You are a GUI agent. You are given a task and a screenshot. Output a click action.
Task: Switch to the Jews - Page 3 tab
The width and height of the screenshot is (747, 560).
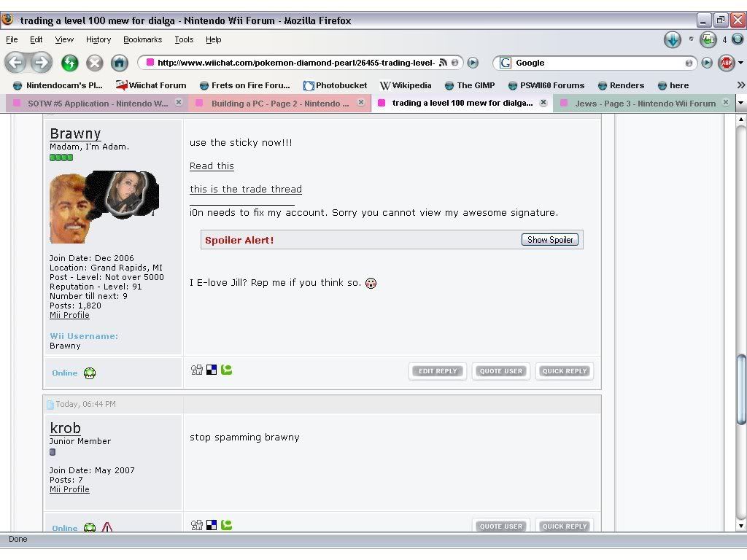(x=645, y=104)
